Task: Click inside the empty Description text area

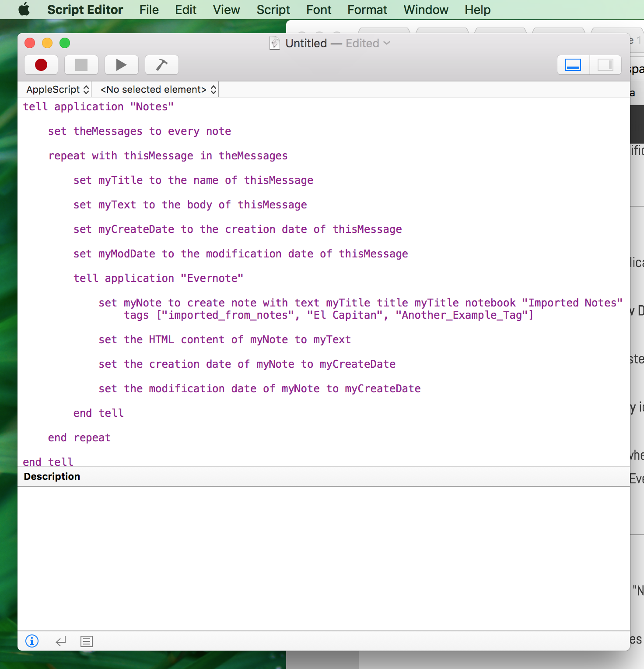Action: click(324, 558)
